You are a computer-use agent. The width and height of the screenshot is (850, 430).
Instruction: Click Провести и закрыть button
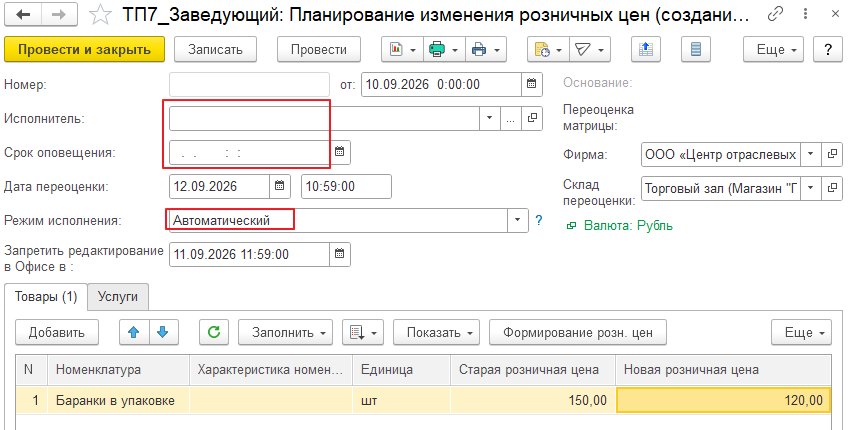[84, 49]
